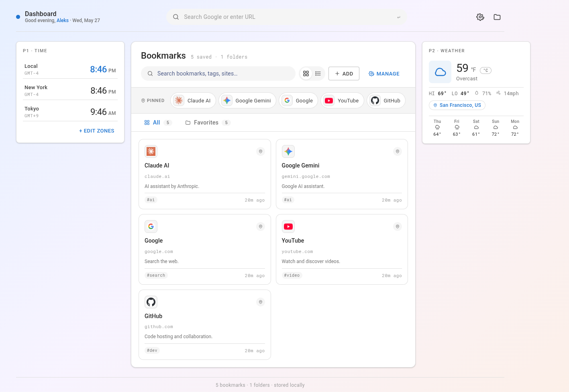
Task: Open Google logo icon on bookmark card
Action: pos(151,227)
